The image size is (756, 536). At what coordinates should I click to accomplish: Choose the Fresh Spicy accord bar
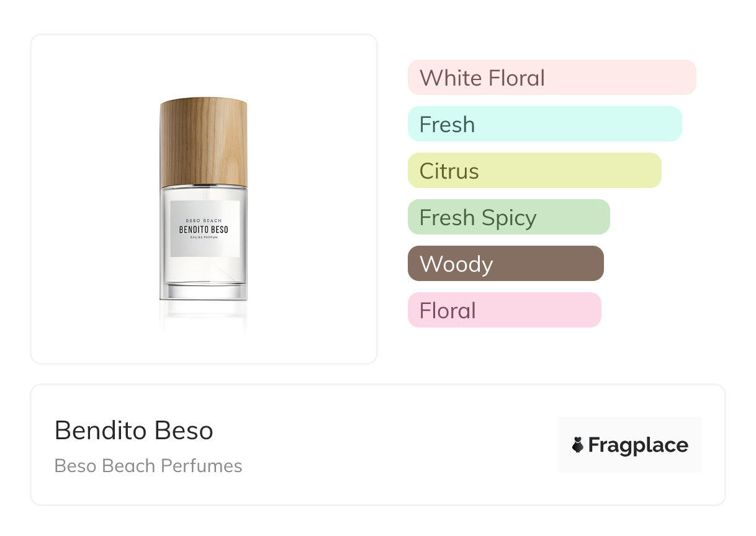(x=508, y=217)
